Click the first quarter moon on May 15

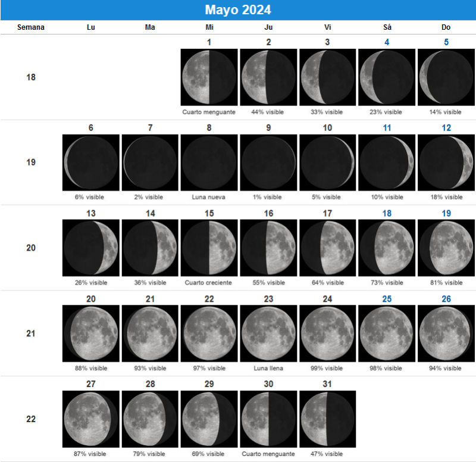(x=209, y=248)
